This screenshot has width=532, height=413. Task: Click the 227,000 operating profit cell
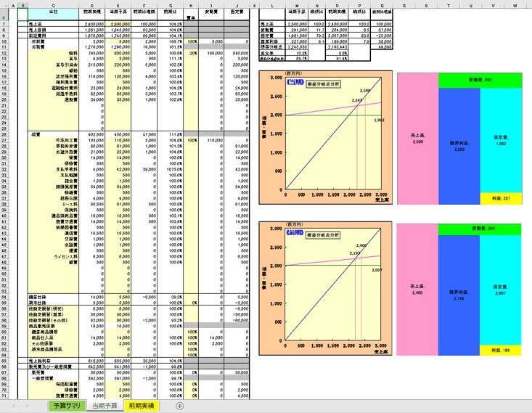(x=297, y=41)
